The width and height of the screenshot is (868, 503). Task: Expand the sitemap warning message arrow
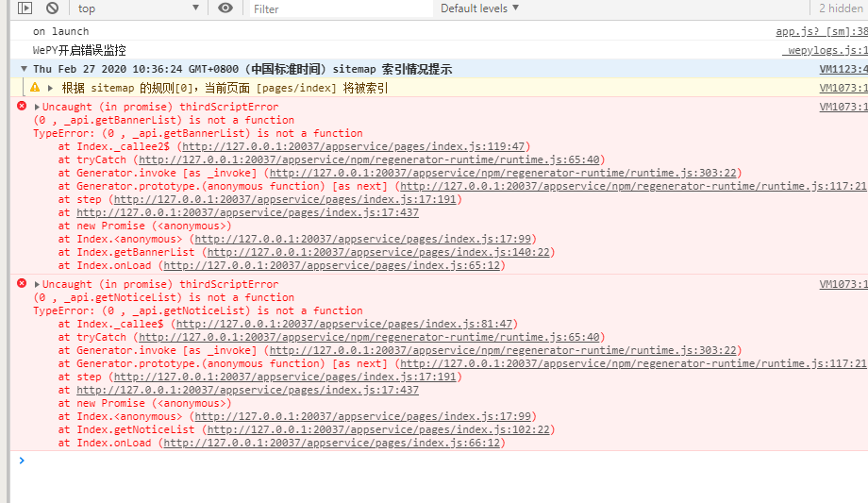[x=50, y=88]
